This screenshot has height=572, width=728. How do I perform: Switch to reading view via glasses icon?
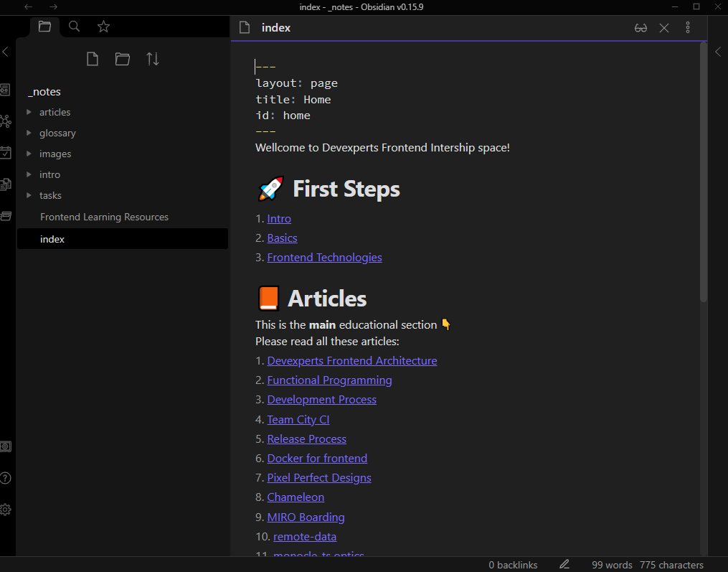(640, 28)
